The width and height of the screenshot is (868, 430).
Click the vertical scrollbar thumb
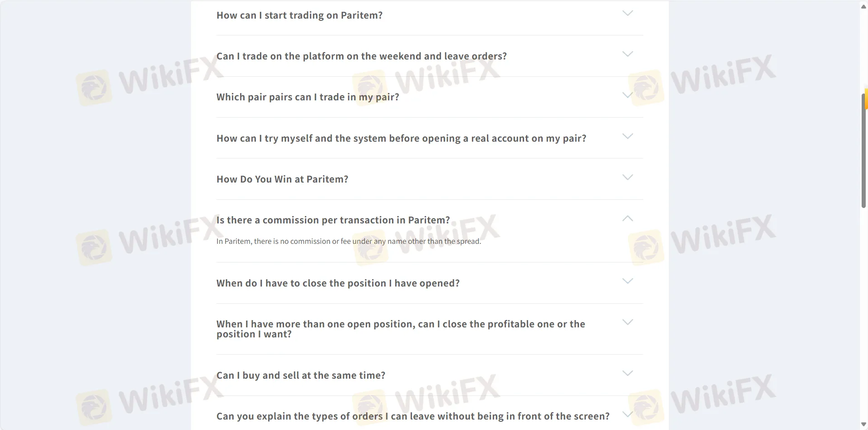(x=863, y=150)
